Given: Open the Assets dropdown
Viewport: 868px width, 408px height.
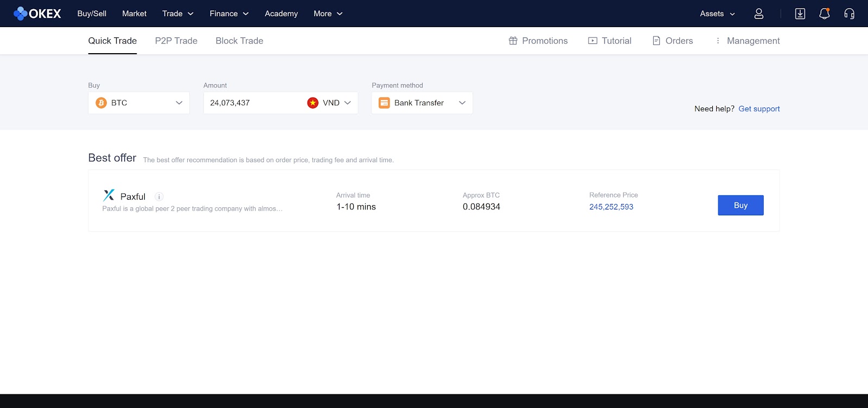Looking at the screenshot, I should click(x=718, y=14).
